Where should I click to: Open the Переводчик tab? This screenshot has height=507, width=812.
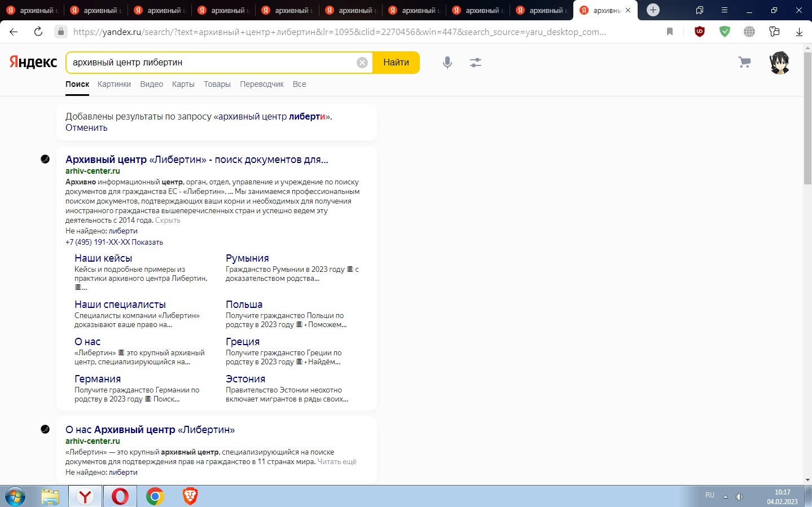(262, 84)
